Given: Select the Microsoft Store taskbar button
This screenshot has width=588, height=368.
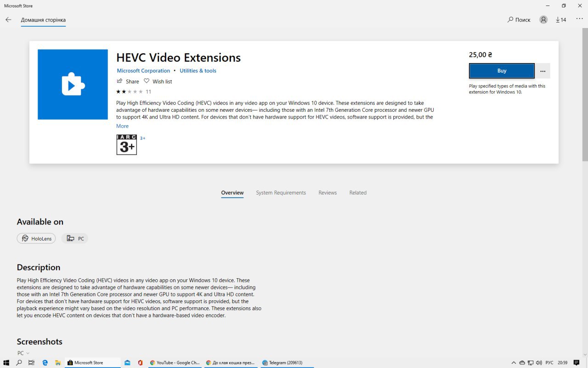Looking at the screenshot, I should tap(93, 362).
